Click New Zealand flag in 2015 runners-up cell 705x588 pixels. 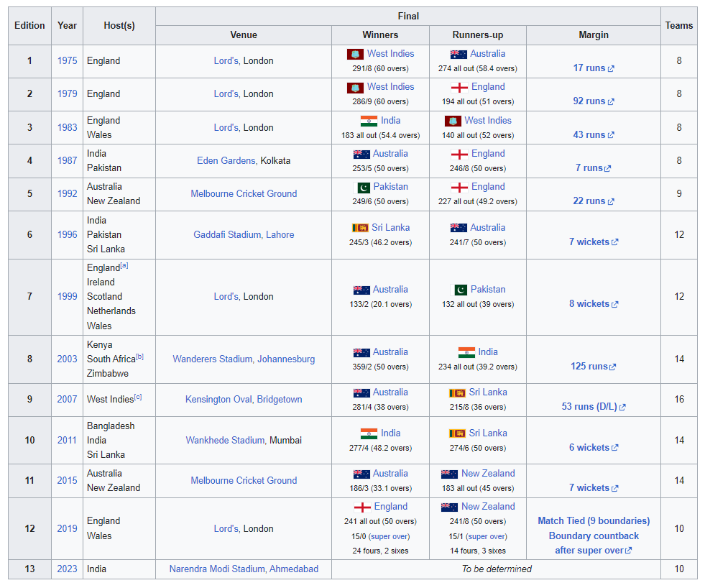[x=450, y=474]
